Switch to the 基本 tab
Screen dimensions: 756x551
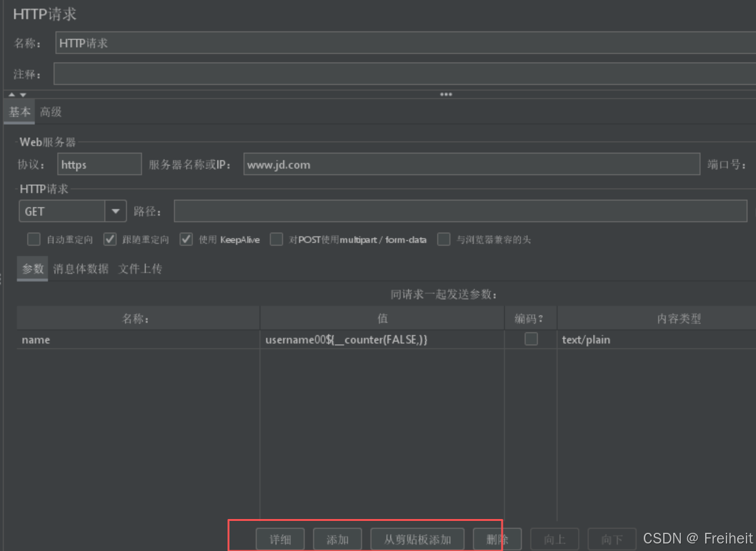(19, 112)
